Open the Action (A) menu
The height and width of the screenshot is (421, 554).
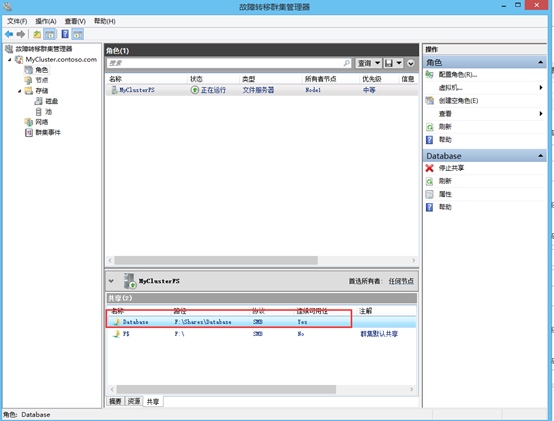[x=46, y=21]
